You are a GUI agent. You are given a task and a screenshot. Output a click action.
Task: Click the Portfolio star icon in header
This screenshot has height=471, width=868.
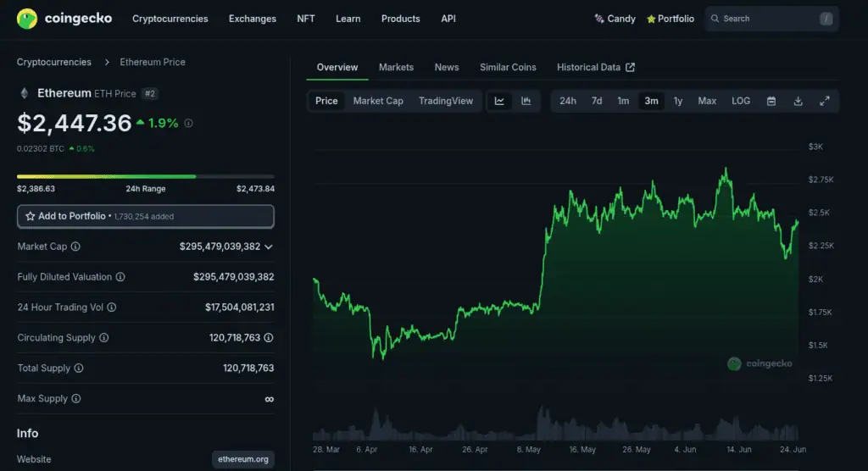[651, 19]
